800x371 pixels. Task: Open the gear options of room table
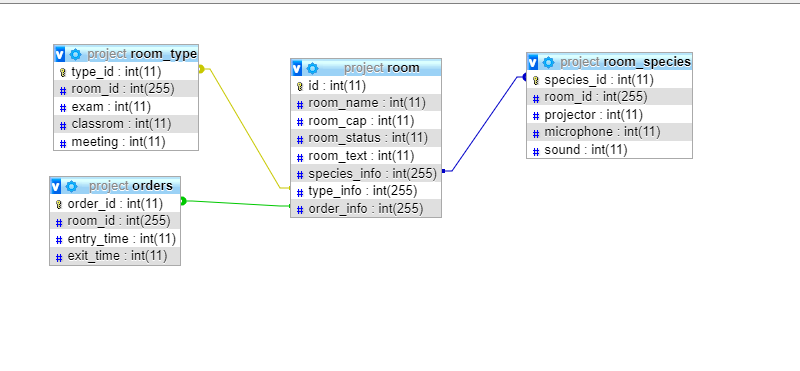click(x=313, y=68)
